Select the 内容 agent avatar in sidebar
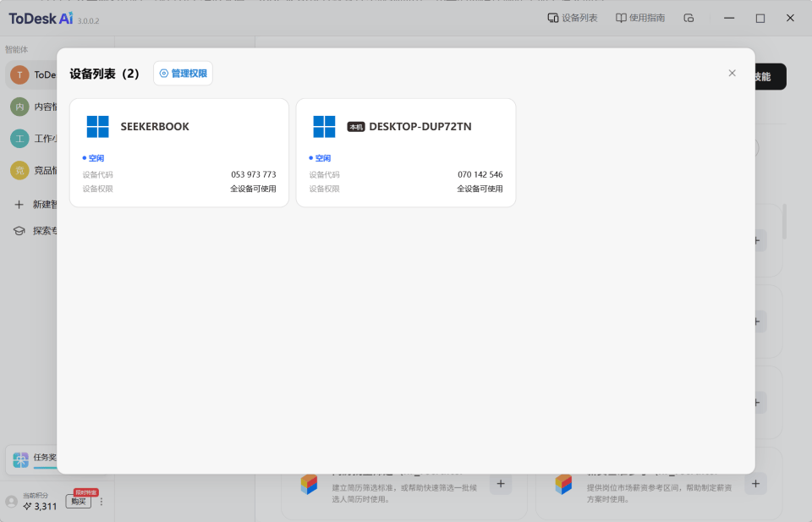 (19, 107)
